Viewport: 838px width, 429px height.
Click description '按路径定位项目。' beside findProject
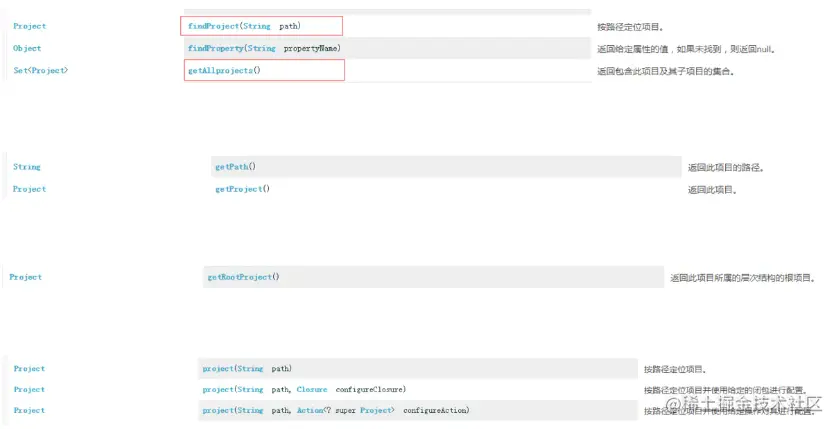tap(631, 27)
